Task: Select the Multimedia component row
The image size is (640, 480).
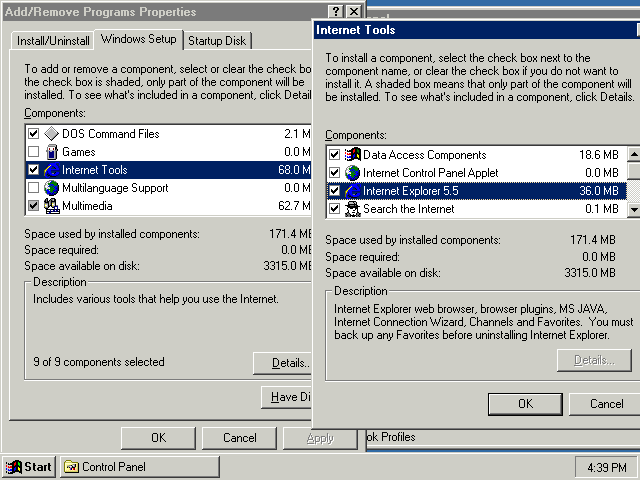Action: click(168, 206)
